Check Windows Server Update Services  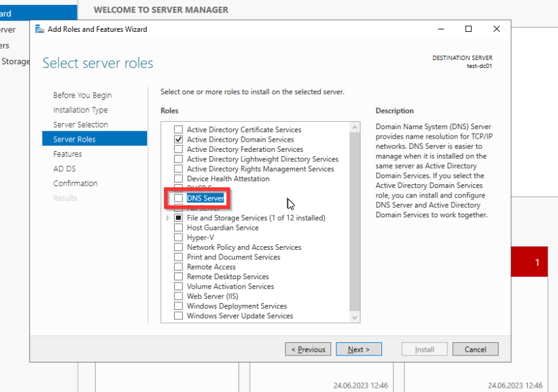point(178,316)
